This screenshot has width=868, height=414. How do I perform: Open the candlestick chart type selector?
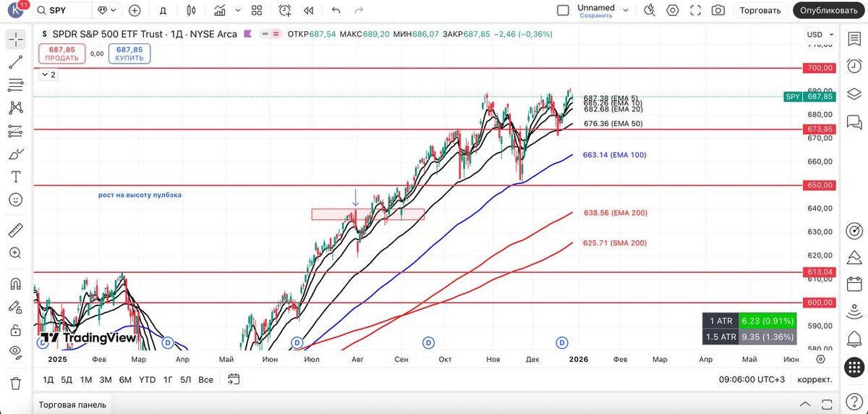[191, 10]
